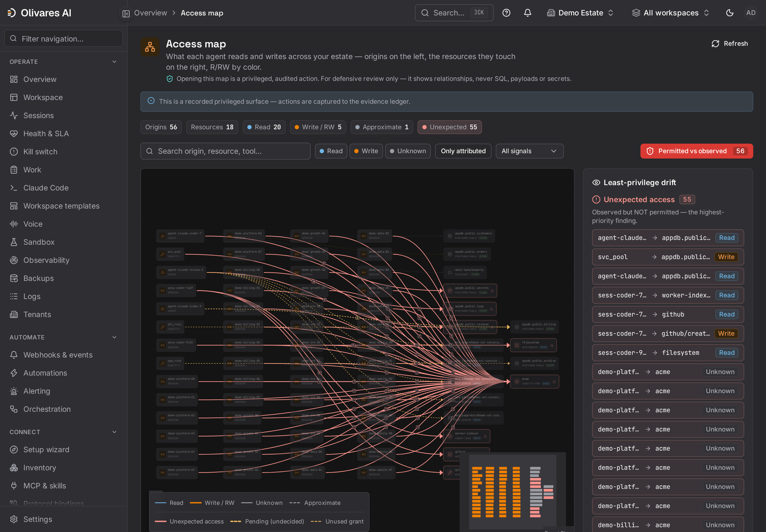Click Permitted vs observed button
Screen dimensions: 766x532
coord(696,151)
